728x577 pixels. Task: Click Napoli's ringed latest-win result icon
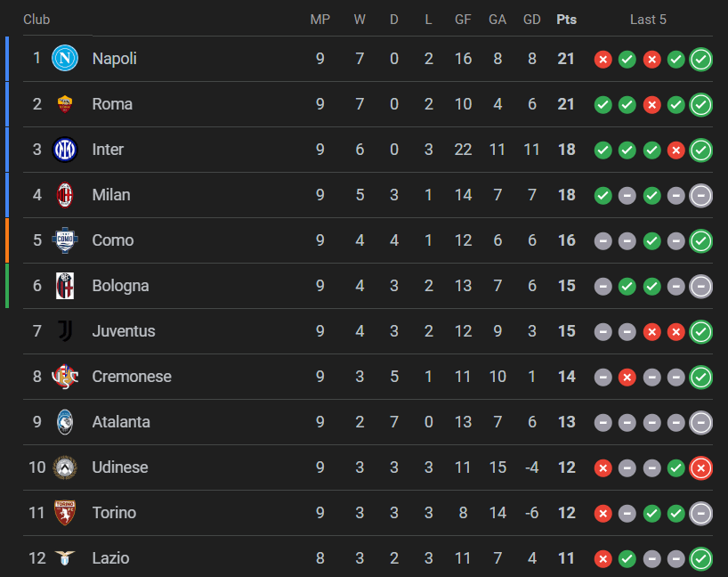[x=701, y=59]
